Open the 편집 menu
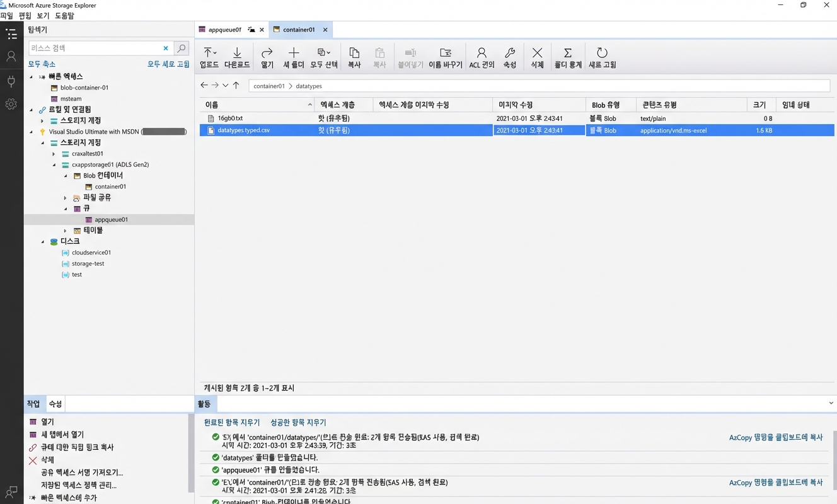The height and width of the screenshot is (504, 837). click(x=25, y=16)
